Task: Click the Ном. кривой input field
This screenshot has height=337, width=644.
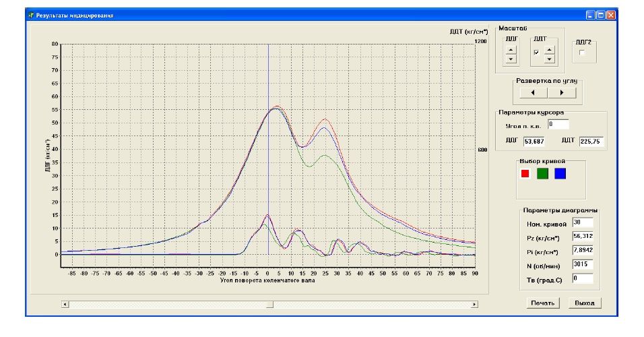Action: pyautogui.click(x=581, y=222)
